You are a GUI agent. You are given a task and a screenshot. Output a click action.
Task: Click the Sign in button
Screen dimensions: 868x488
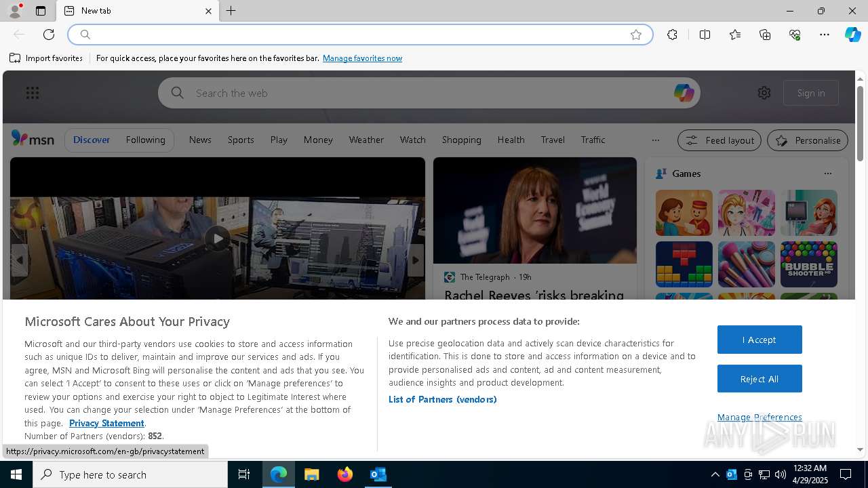tap(811, 93)
